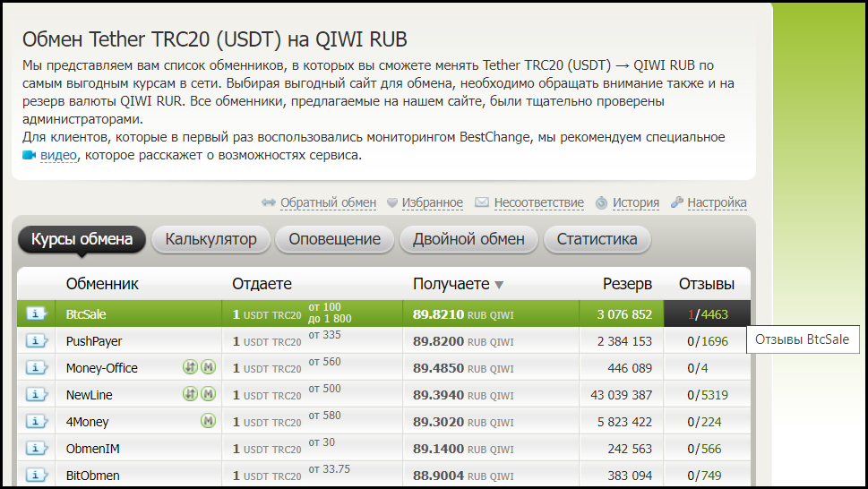Open the Оповещение tab
The height and width of the screenshot is (489, 868).
(334, 239)
